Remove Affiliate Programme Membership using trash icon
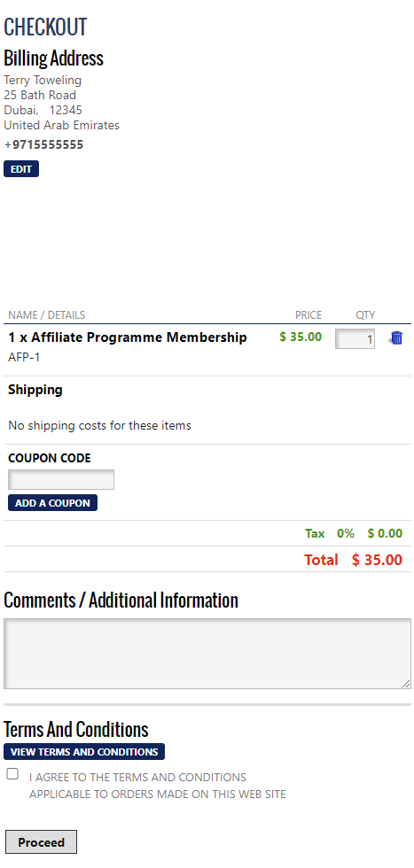This screenshot has height=868, width=414. click(395, 337)
